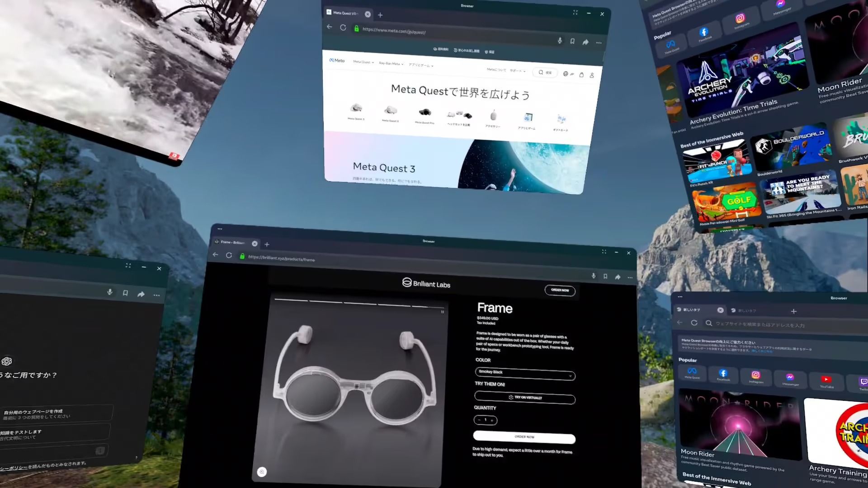Screen dimensions: 868x488
Task: Open the YouTube shortcut in Popular
Action: coord(826,380)
